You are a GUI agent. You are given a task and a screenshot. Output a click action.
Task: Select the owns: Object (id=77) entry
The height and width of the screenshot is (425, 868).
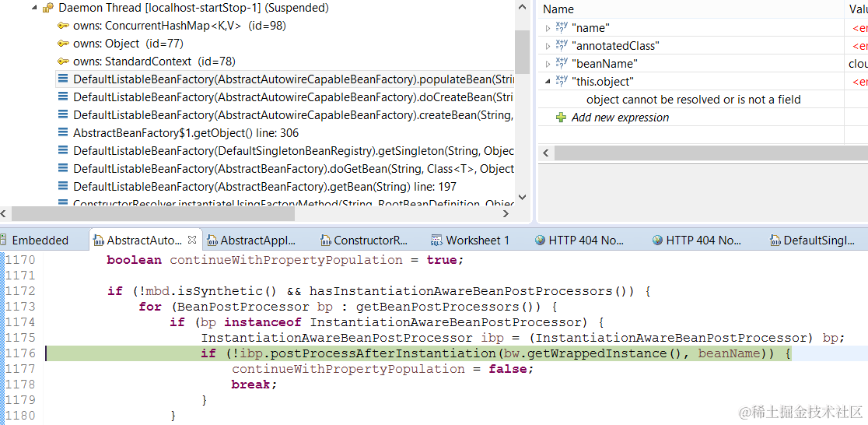coord(128,44)
